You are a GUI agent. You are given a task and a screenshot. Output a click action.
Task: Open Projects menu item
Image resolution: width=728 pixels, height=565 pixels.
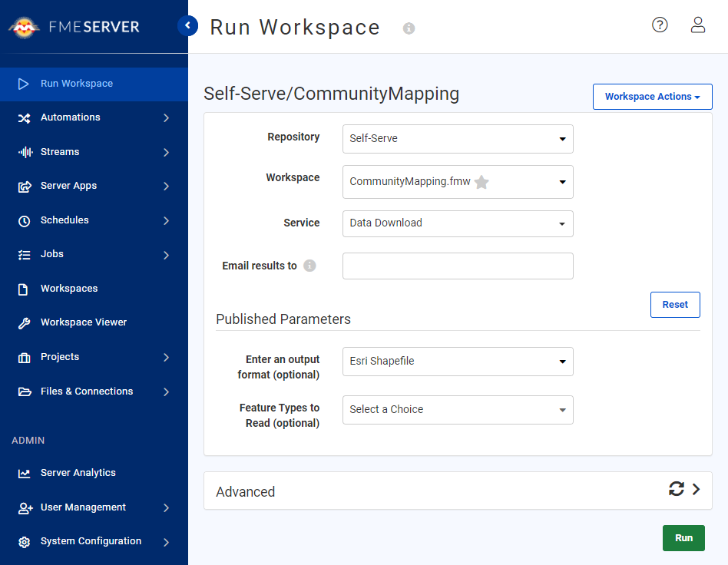pos(94,356)
